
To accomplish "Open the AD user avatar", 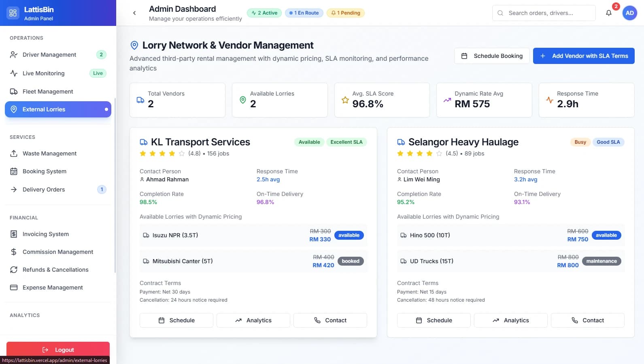I will point(629,13).
